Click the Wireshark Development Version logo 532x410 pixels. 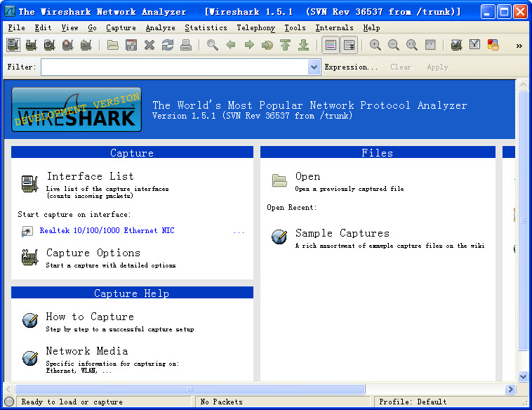click(77, 110)
